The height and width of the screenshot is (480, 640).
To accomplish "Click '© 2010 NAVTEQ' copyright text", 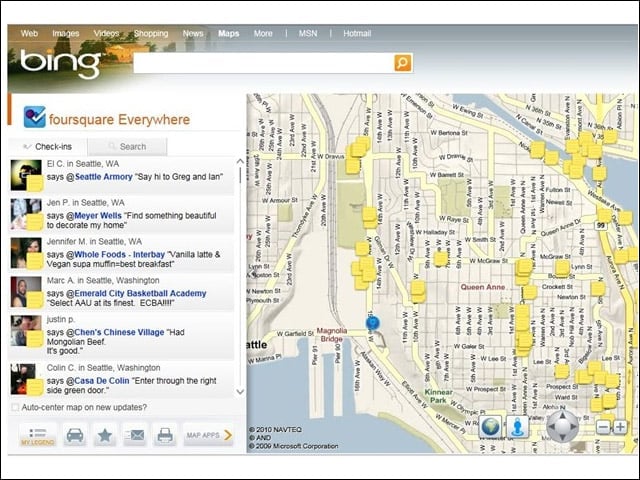I will coord(276,429).
